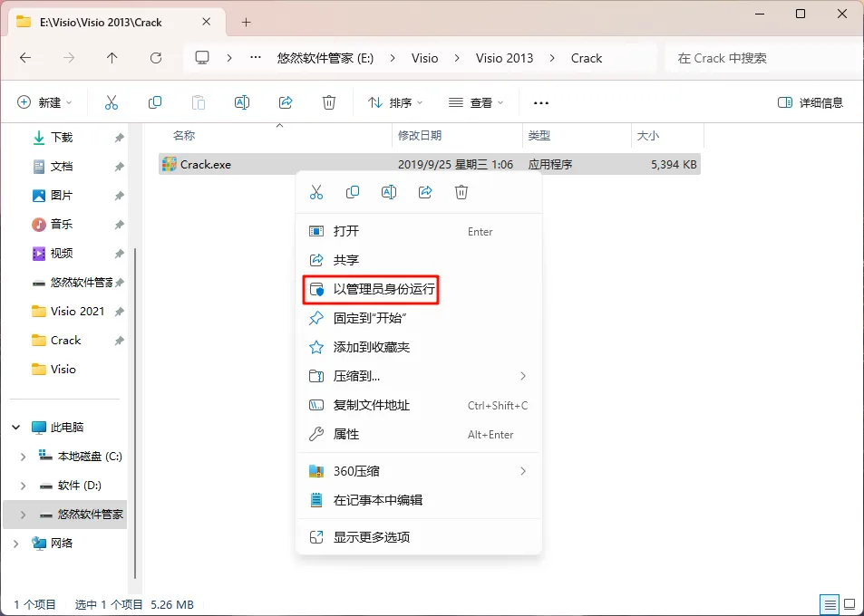This screenshot has height=616, width=864.
Task: Click 显示更多选项 at menu bottom
Action: (419, 537)
